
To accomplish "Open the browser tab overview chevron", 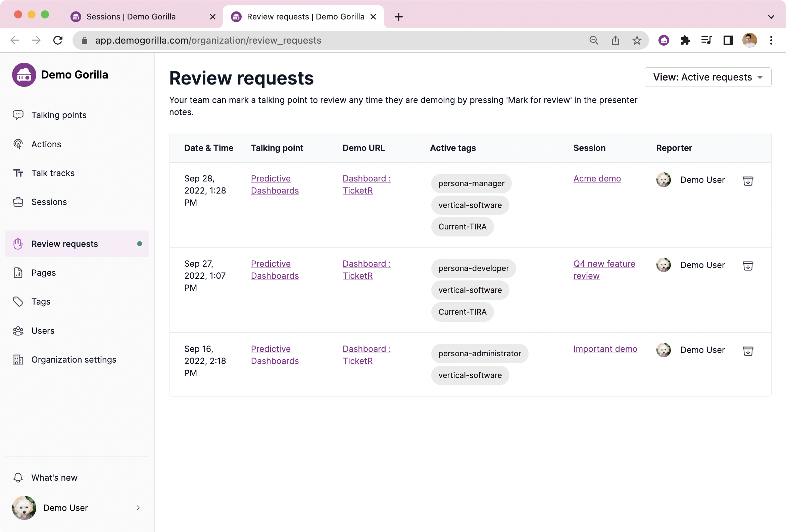I will click(x=771, y=16).
